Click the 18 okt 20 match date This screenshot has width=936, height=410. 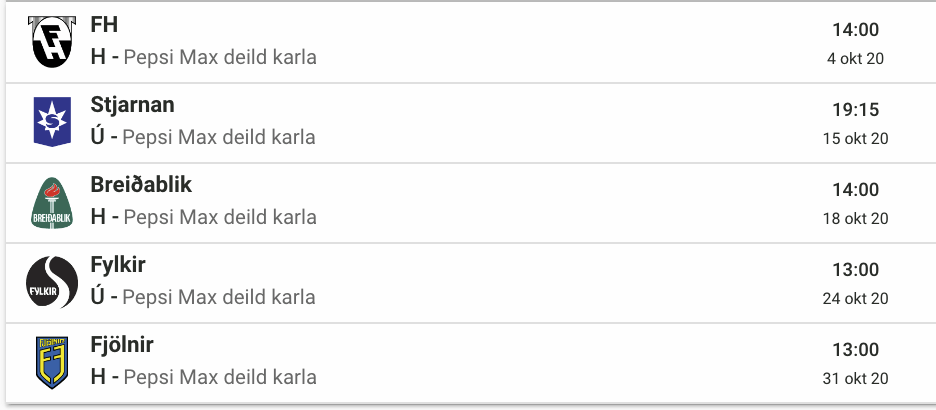855,218
